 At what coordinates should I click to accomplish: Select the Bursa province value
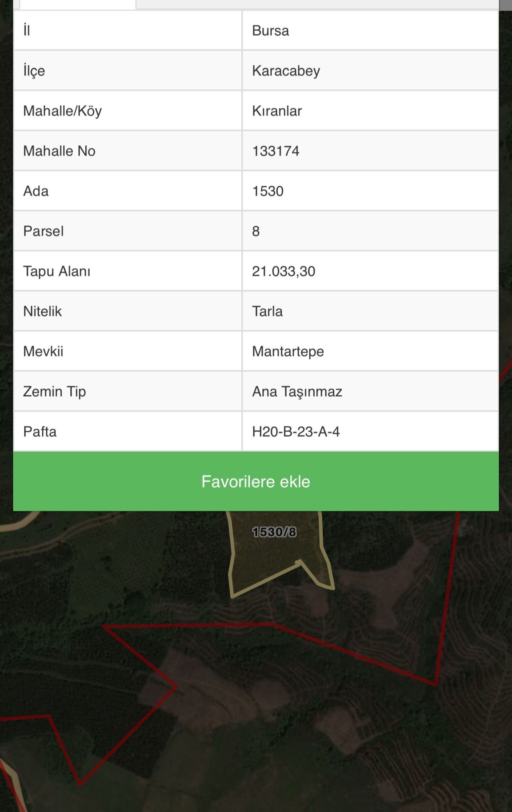point(270,31)
